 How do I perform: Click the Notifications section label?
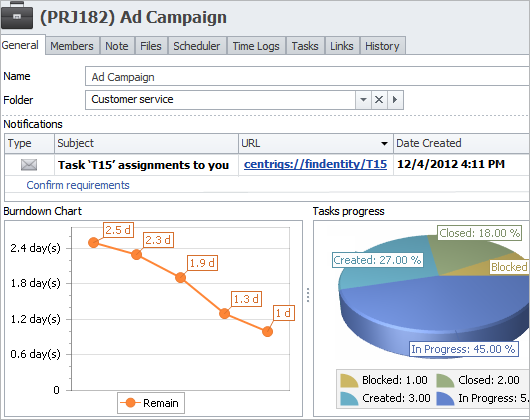coord(33,124)
